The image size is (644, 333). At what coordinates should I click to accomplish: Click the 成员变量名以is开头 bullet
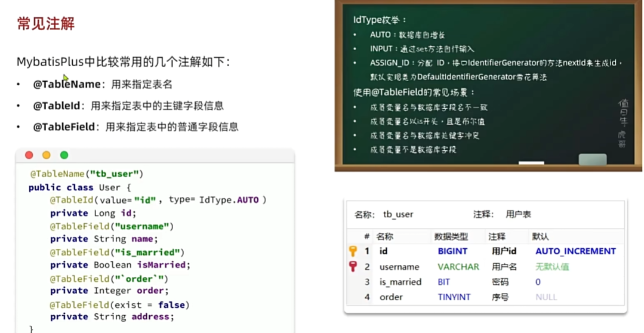pos(427,122)
